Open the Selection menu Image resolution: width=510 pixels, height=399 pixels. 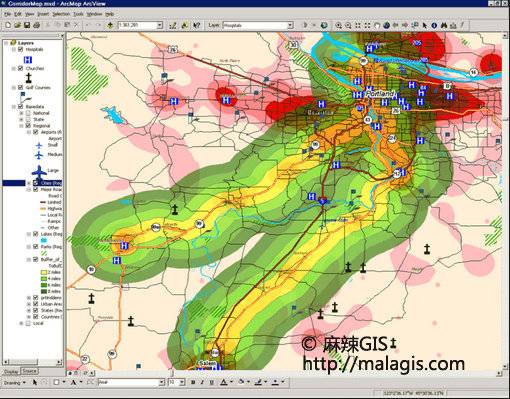click(61, 14)
